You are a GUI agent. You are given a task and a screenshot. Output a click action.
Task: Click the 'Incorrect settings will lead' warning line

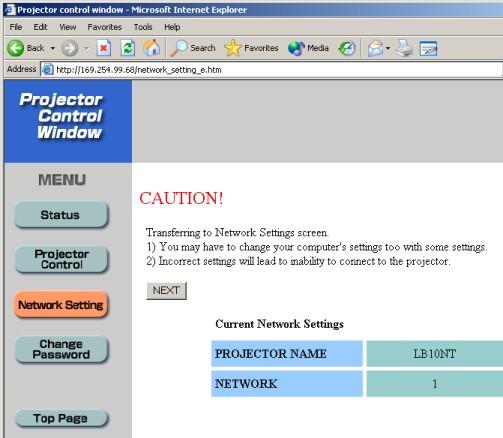click(298, 261)
